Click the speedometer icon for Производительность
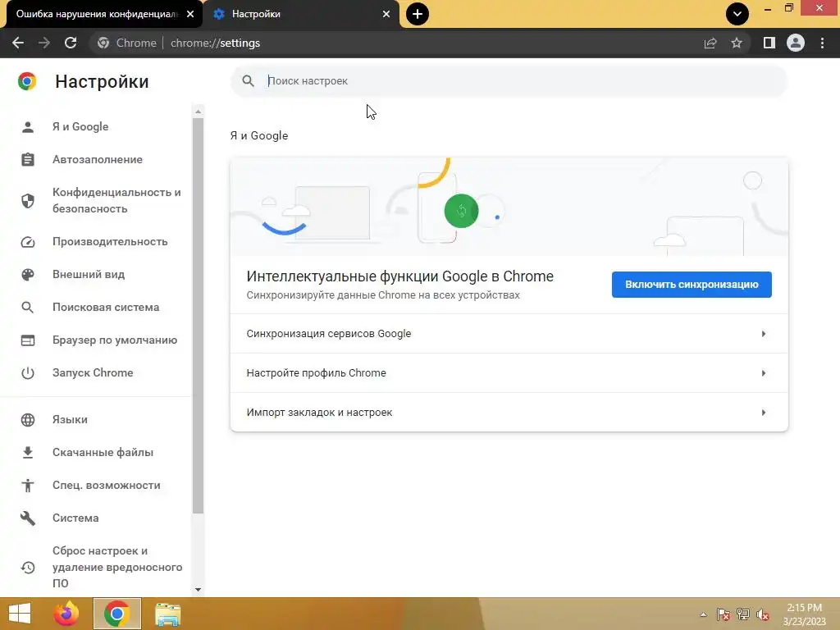 (28, 242)
